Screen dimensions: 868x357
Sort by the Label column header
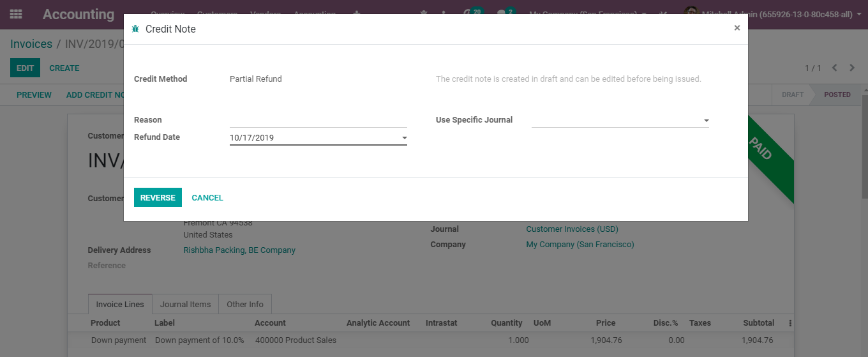pos(165,323)
